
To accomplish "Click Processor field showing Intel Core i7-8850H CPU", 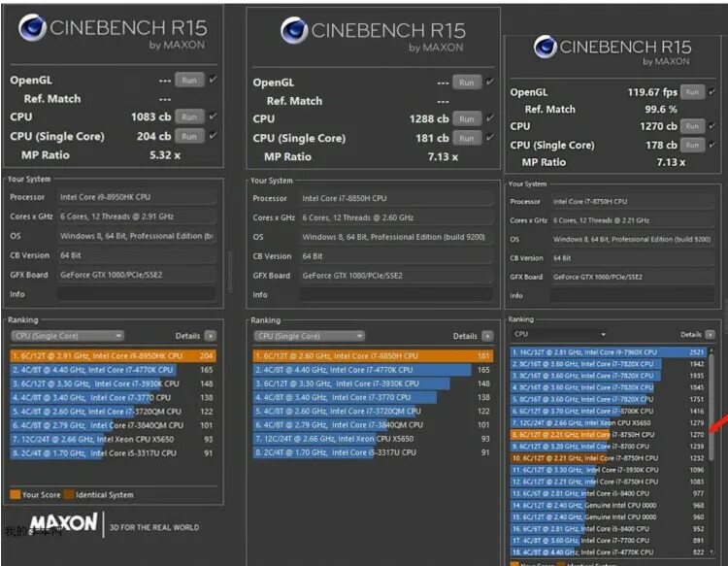I will [396, 198].
